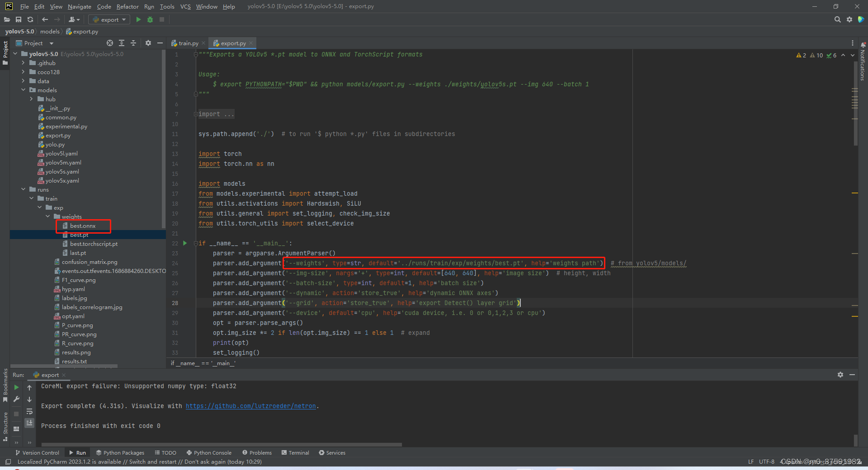The width and height of the screenshot is (868, 470).
Task: Click the down arrow in Run panel
Action: coord(29,399)
